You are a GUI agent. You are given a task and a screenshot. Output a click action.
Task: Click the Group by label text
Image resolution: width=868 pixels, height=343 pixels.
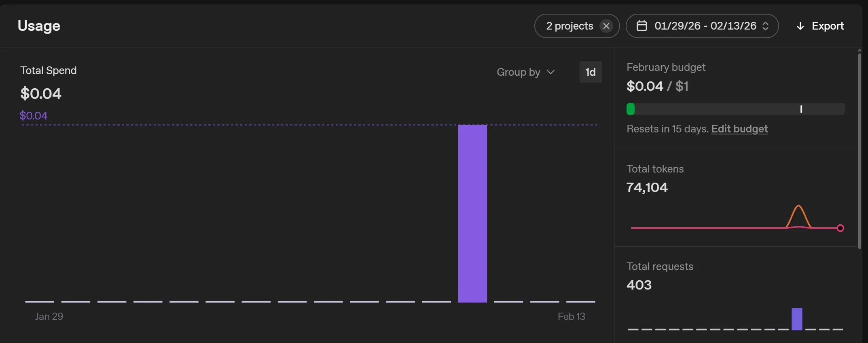click(x=518, y=72)
